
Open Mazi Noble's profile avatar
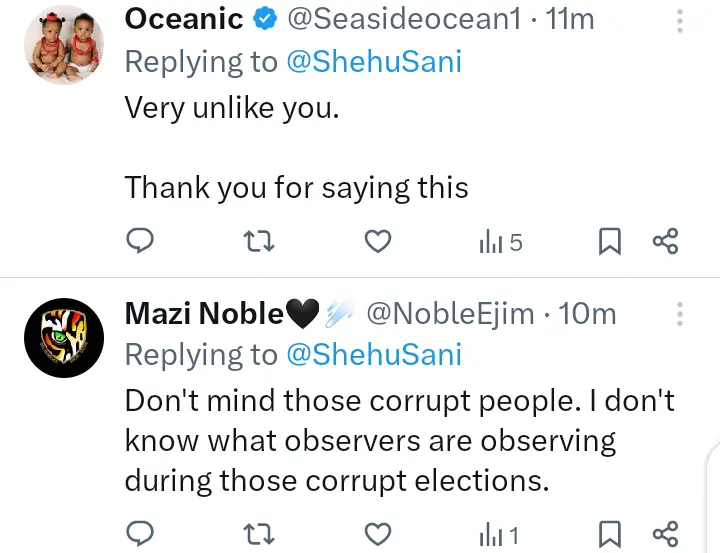click(61, 339)
